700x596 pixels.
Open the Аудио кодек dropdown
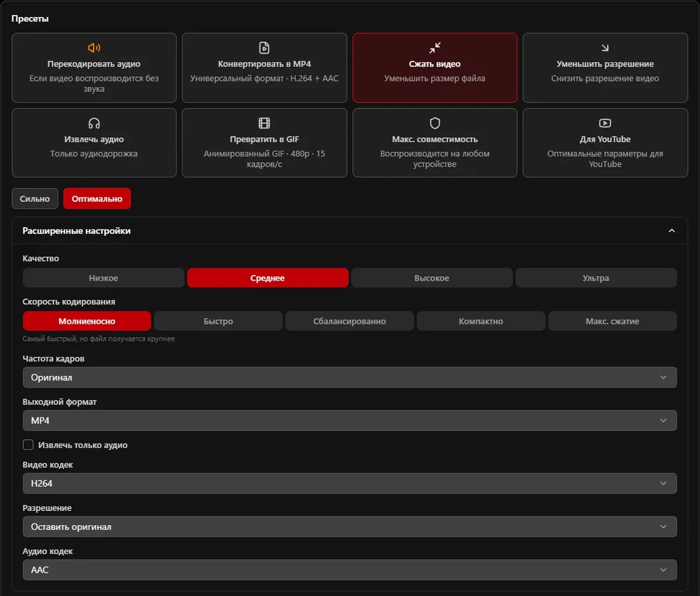pyautogui.click(x=350, y=570)
